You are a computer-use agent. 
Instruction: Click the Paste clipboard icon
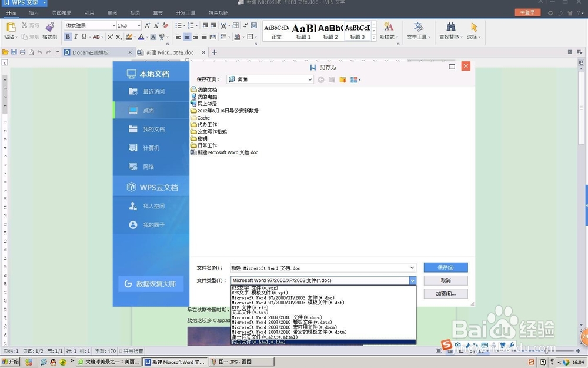pos(11,26)
